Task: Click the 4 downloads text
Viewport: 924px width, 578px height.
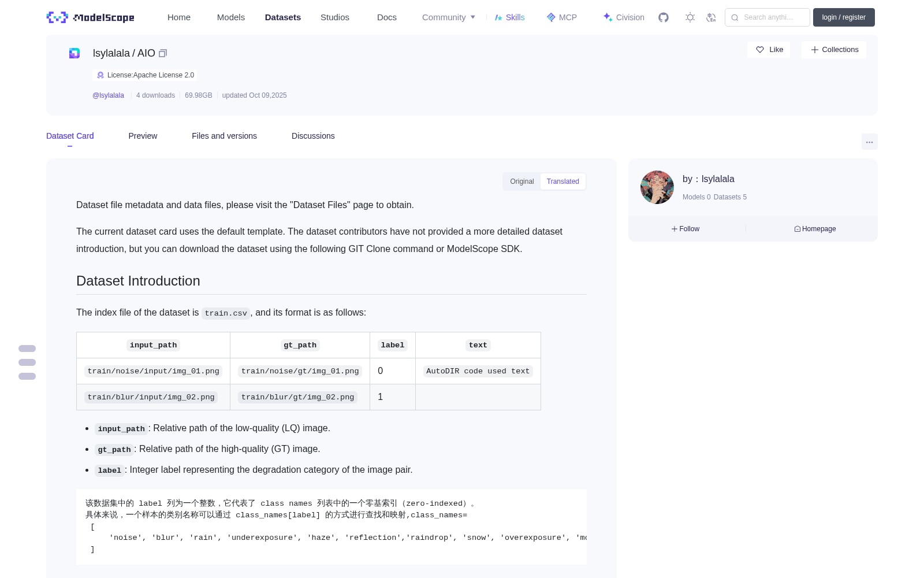Action: coord(155,95)
